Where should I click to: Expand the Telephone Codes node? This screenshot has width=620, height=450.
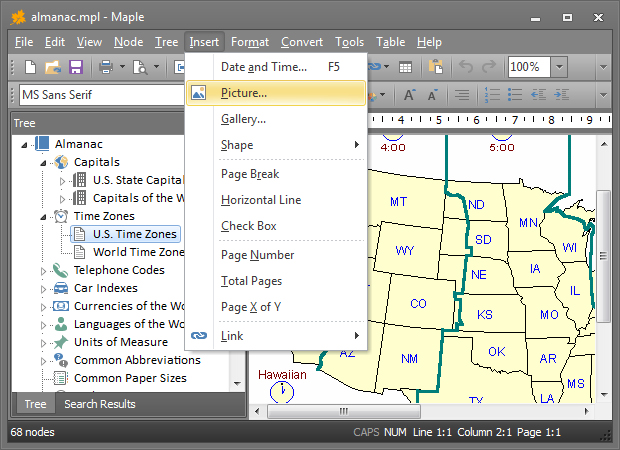click(43, 271)
